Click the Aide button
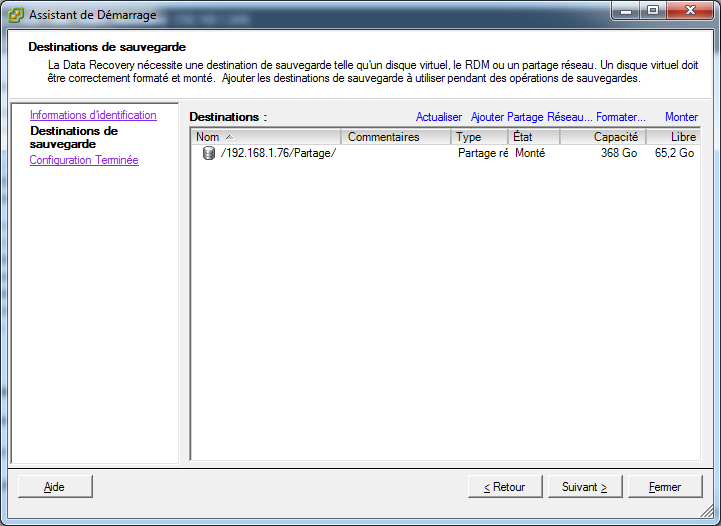Image resolution: width=721 pixels, height=526 pixels. click(x=55, y=486)
